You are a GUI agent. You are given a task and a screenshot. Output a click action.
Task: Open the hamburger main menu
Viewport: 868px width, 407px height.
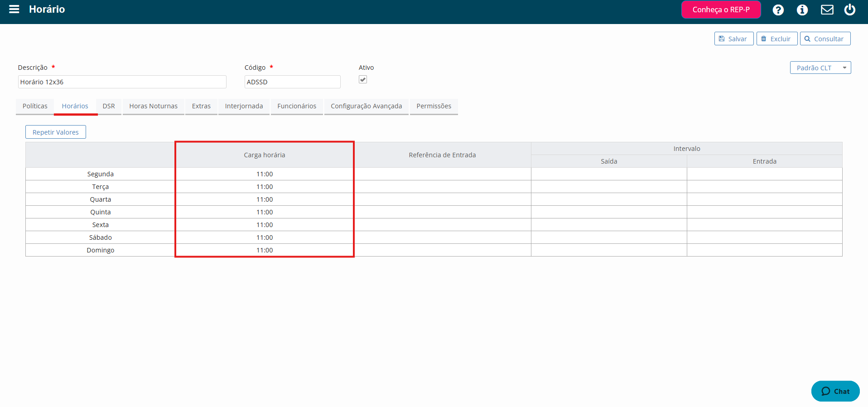pos(14,9)
